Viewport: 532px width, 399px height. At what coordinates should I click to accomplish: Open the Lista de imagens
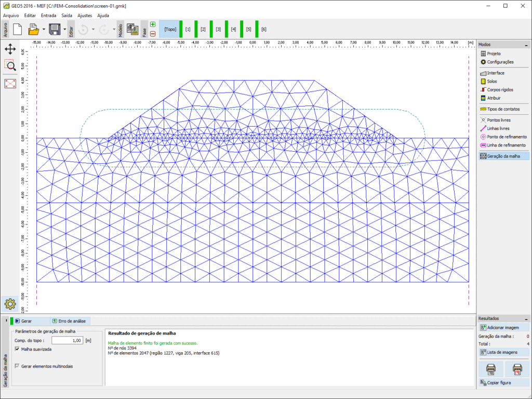504,352
